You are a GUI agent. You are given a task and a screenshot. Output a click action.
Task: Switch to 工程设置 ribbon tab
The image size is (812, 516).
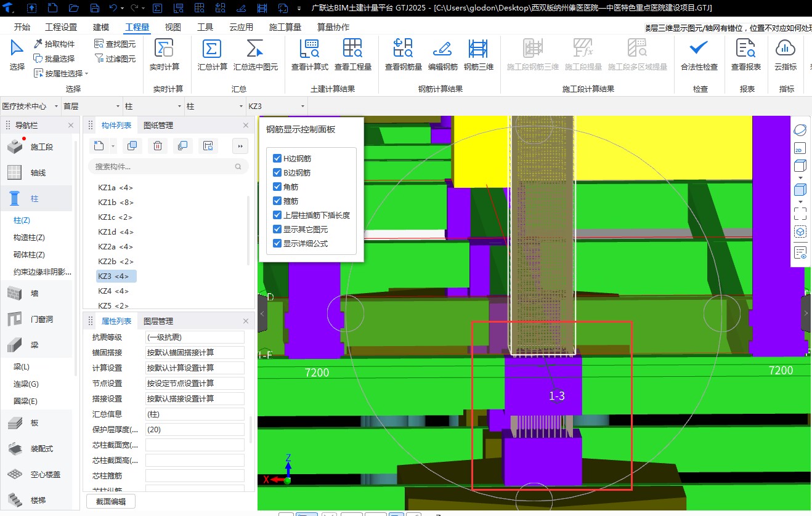tap(62, 27)
